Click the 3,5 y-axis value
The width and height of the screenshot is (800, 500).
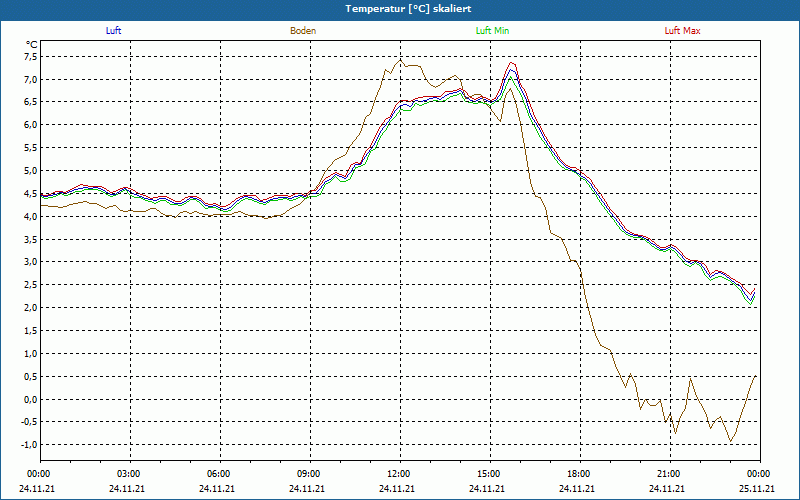click(31, 239)
